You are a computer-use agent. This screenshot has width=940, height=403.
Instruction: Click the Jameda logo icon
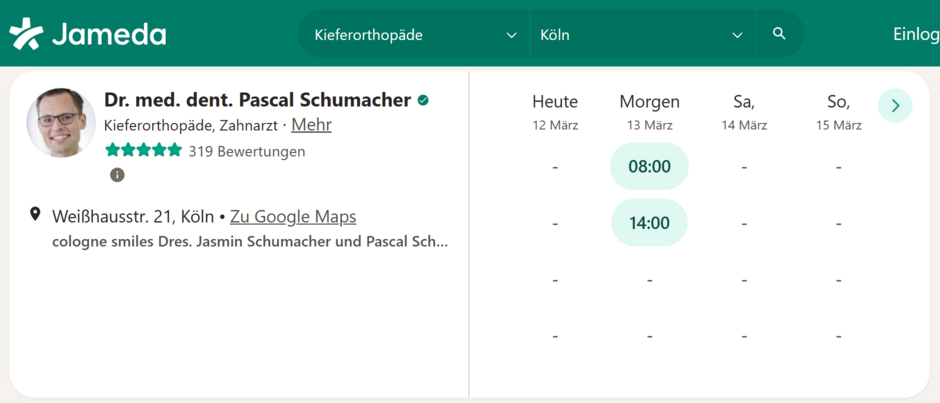coord(26,34)
